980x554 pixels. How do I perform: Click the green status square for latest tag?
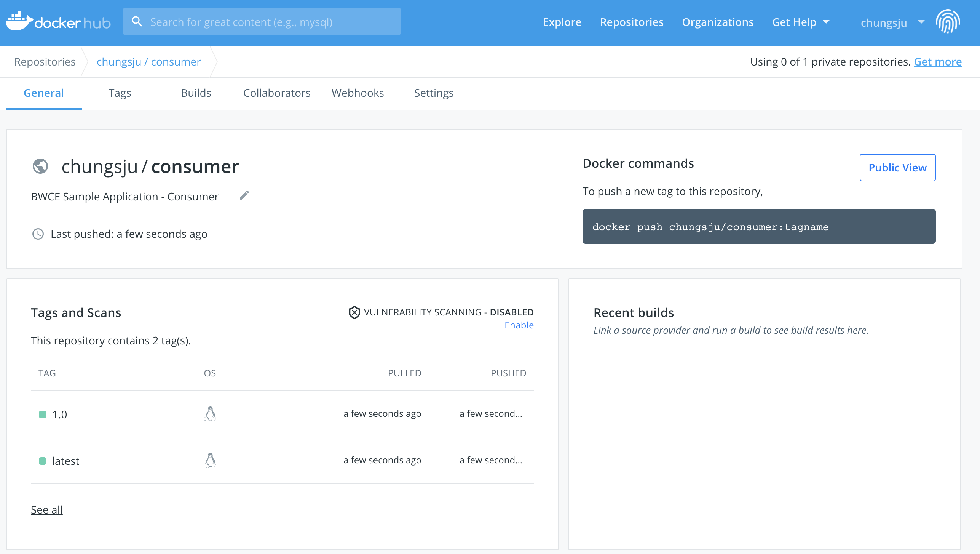43,461
